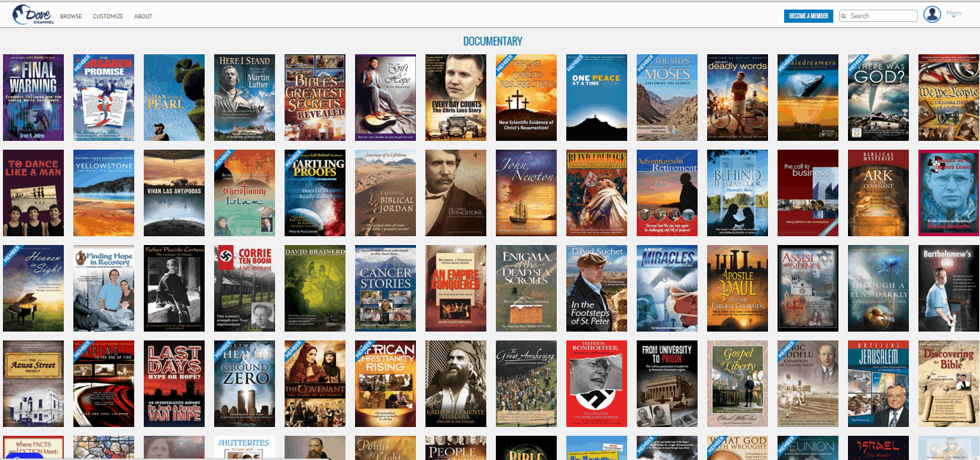The height and width of the screenshot is (460, 980).
Task: Click the search magnifier icon
Action: click(845, 16)
